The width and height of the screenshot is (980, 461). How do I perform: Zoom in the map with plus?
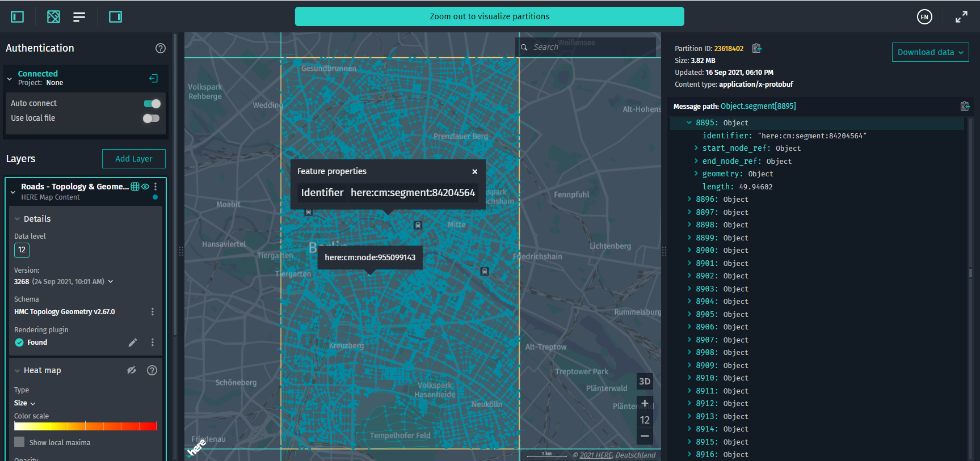coord(645,403)
